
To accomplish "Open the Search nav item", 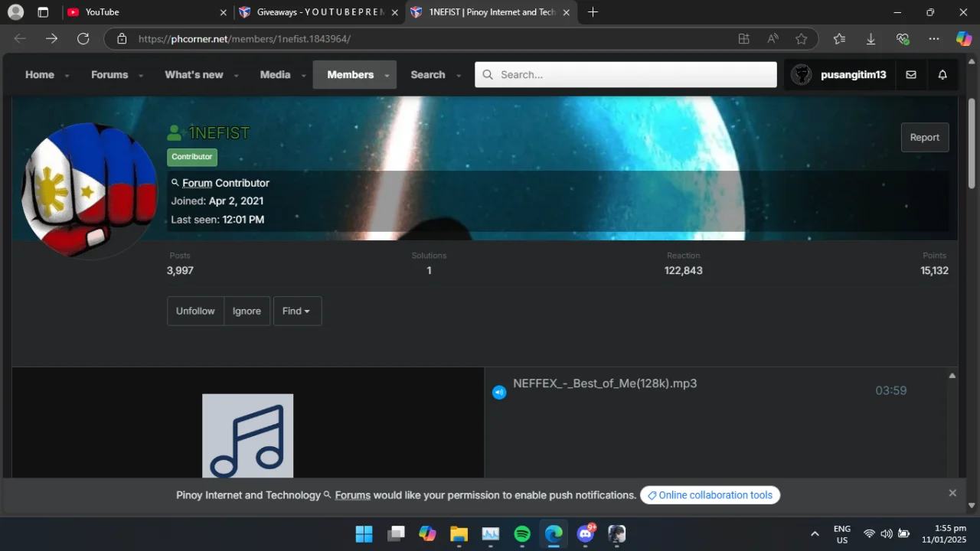I will point(428,74).
